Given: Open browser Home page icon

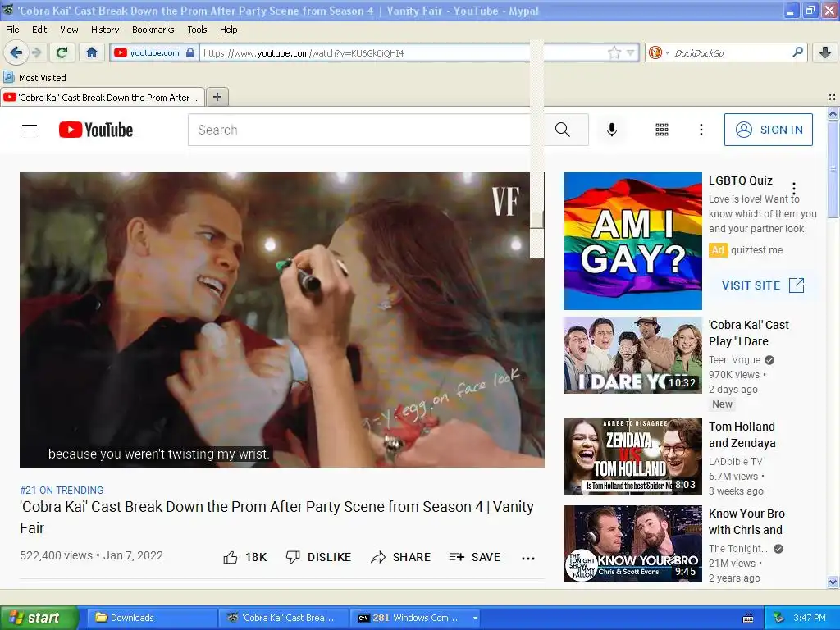Looking at the screenshot, I should (x=92, y=52).
